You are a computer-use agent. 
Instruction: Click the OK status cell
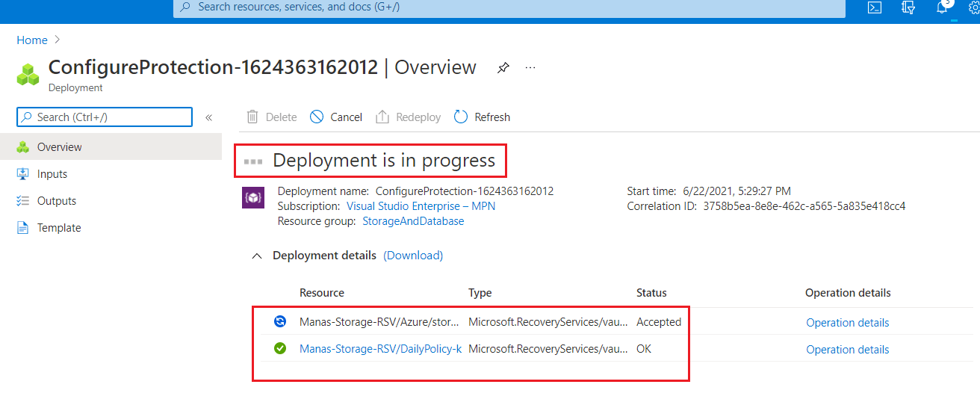(644, 349)
